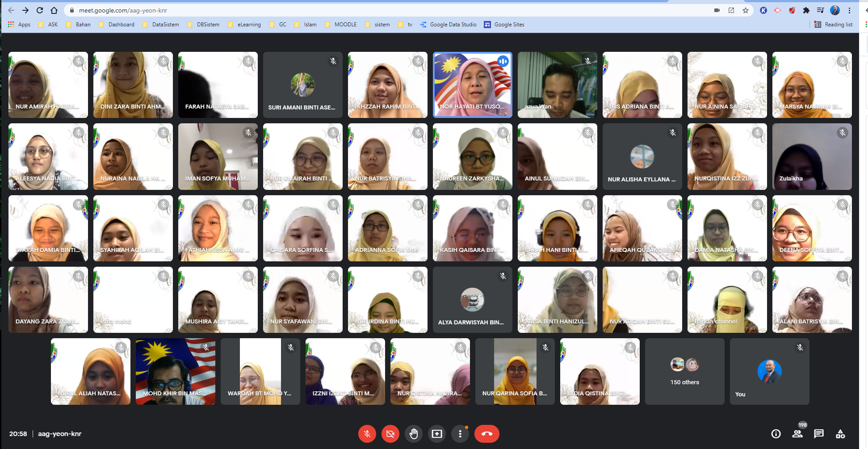Reload the Google Meet page
This screenshot has height=449, width=868.
40,10
